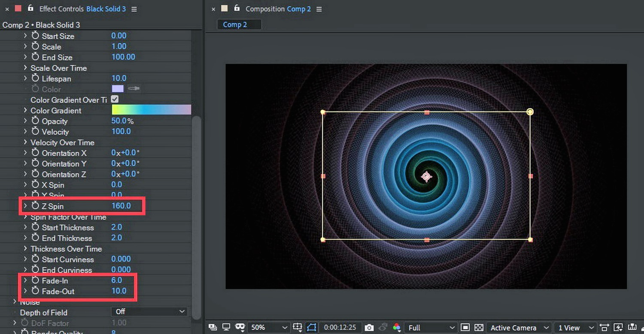This screenshot has height=334, width=644.
Task: Open the magnification 50% dropdown
Action: [x=269, y=328]
